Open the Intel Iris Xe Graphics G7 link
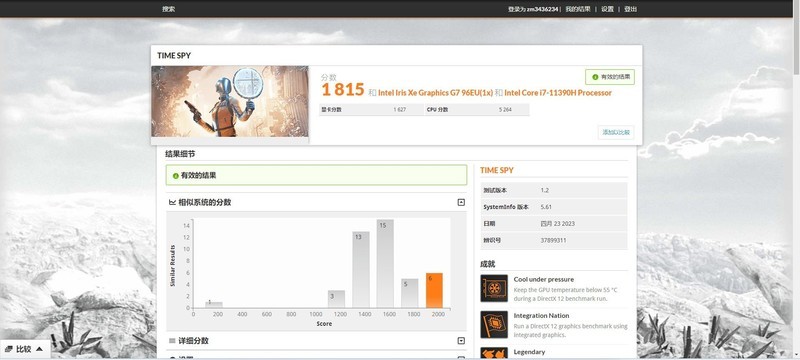The width and height of the screenshot is (800, 360). 435,93
